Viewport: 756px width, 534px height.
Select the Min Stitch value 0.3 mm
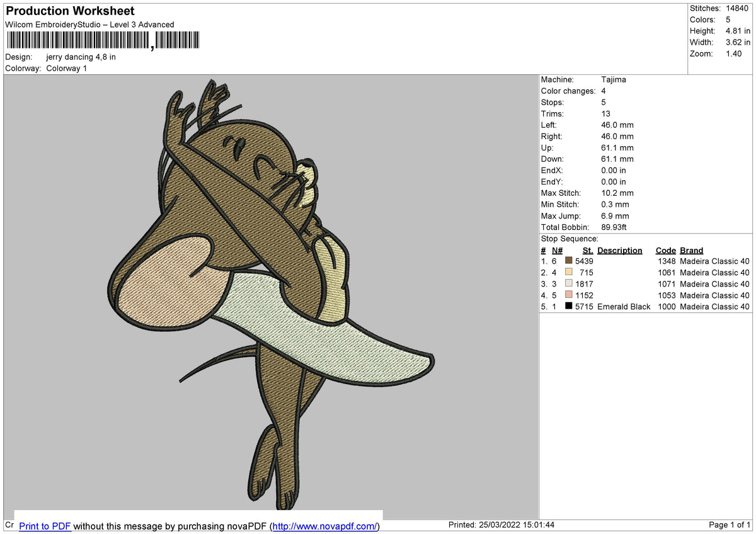[615, 204]
